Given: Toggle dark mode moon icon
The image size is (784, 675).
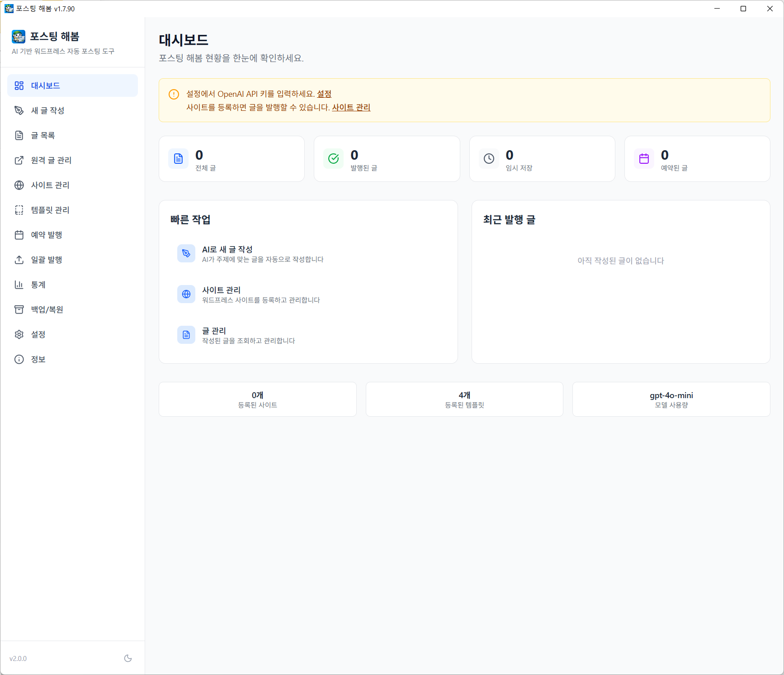Looking at the screenshot, I should coord(128,658).
